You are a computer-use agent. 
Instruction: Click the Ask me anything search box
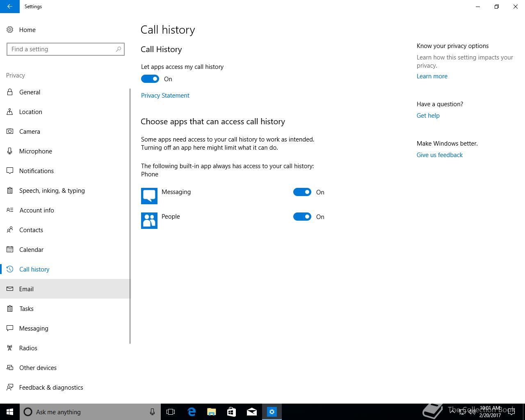click(90, 412)
